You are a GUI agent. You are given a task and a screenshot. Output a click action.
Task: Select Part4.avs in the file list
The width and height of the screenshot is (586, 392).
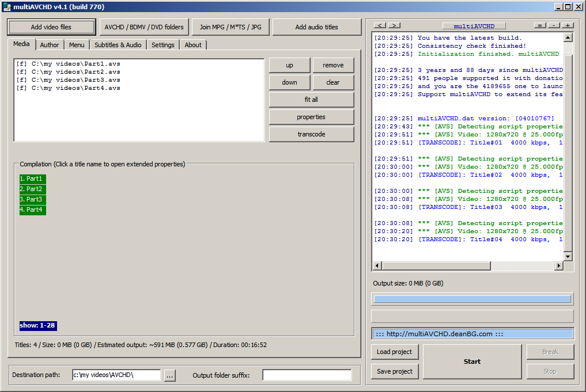pyautogui.click(x=68, y=88)
